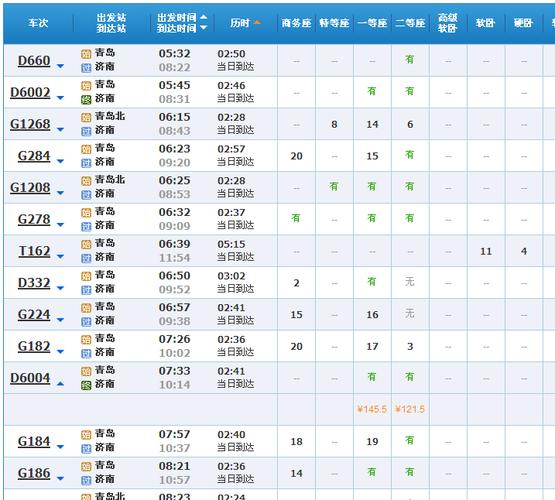The width and height of the screenshot is (555, 500).
Task: Click origin station icon for G224
Action: (x=86, y=308)
